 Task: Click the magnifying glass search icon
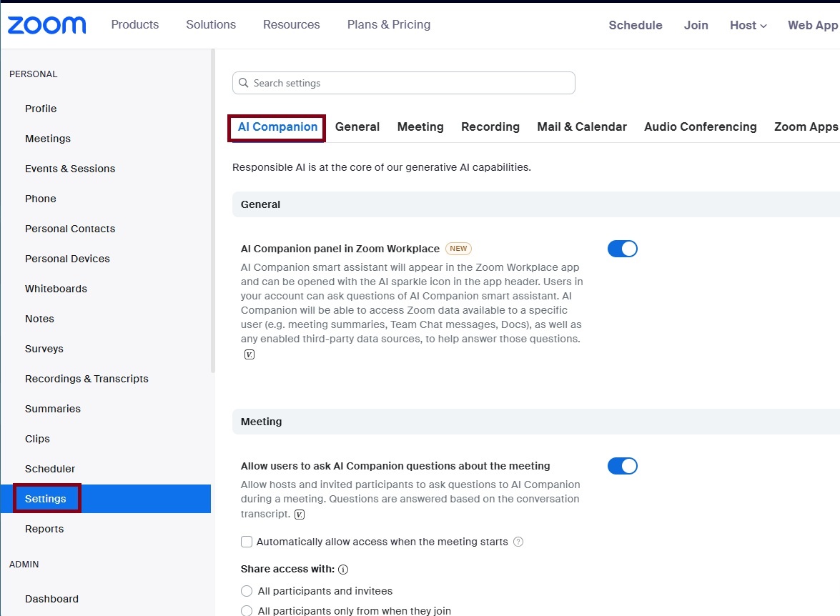click(x=244, y=83)
